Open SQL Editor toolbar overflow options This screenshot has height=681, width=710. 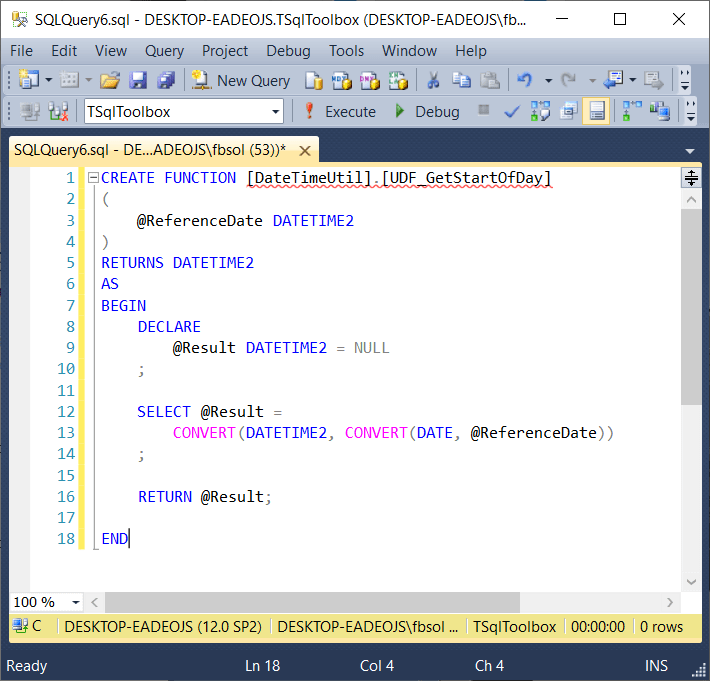[x=691, y=111]
